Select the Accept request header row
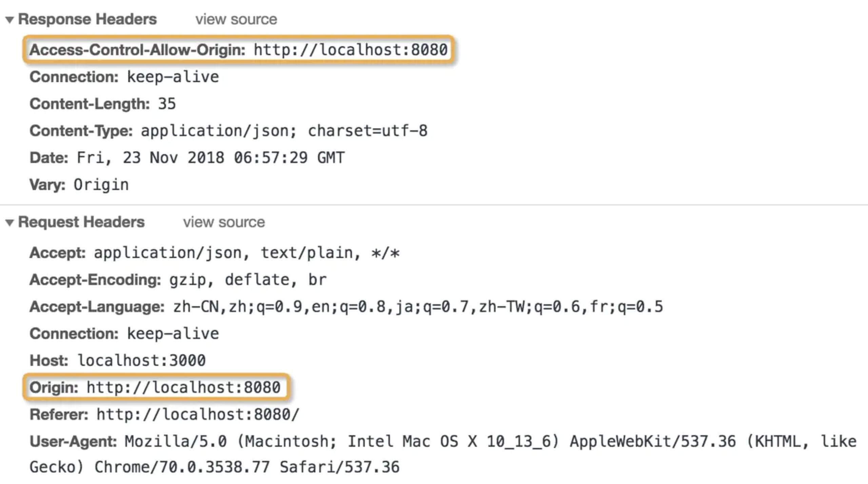 pos(215,253)
